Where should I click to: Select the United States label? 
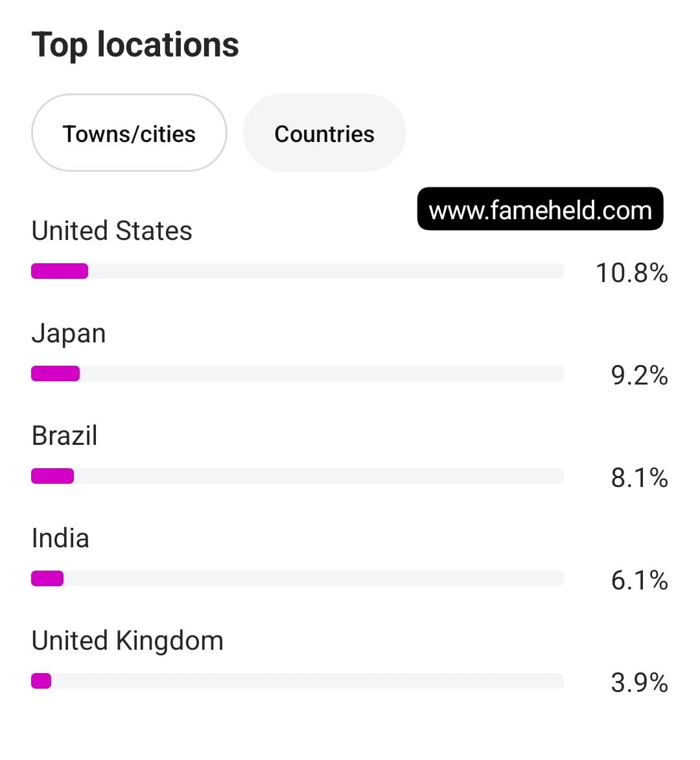[112, 230]
